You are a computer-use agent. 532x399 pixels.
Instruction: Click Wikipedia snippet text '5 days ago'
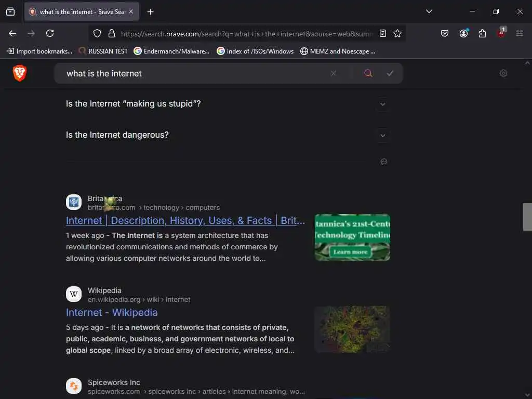tap(85, 327)
